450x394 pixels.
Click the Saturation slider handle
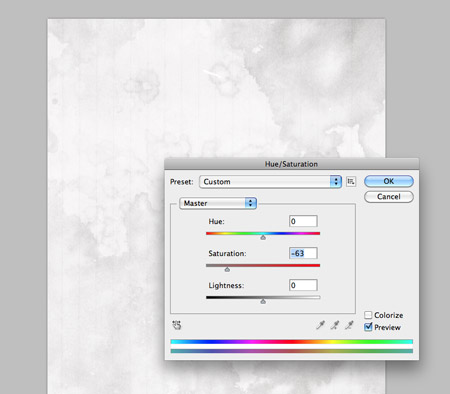click(227, 269)
